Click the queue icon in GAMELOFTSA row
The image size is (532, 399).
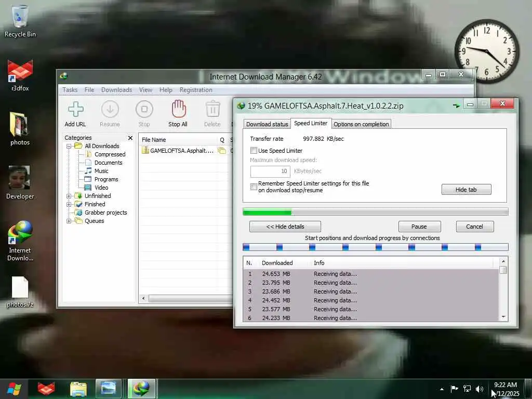pyautogui.click(x=222, y=150)
